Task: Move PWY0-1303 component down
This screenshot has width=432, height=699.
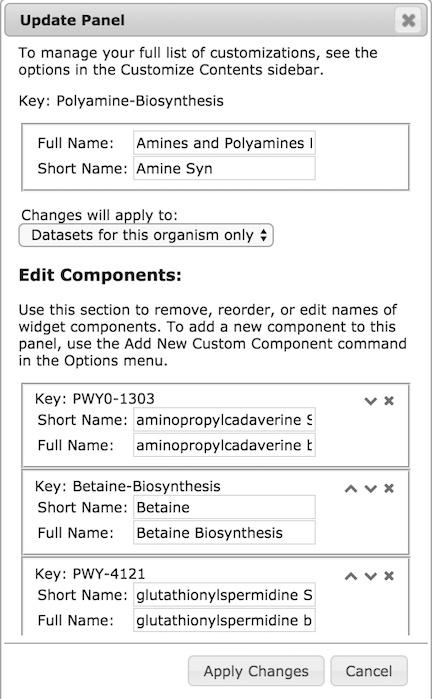Action: pyautogui.click(x=370, y=400)
